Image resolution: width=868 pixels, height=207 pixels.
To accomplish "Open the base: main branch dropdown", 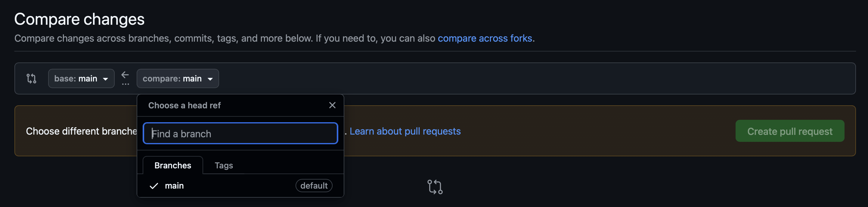I will [81, 78].
